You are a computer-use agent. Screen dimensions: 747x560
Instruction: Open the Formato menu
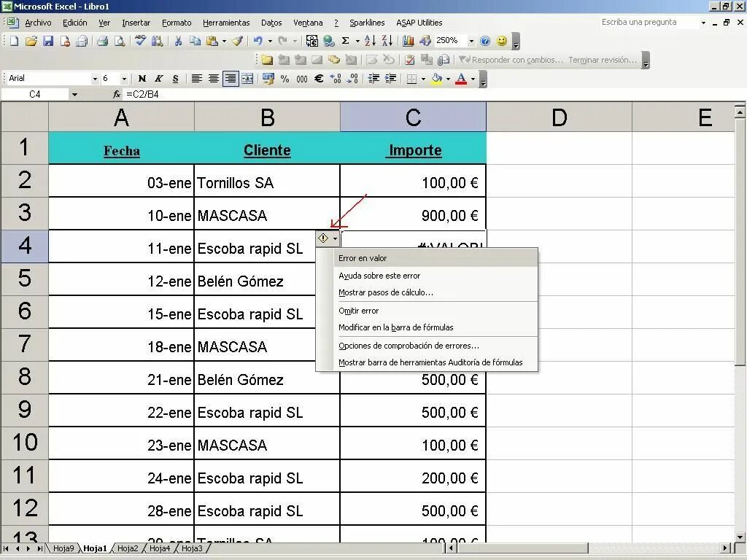click(x=177, y=23)
